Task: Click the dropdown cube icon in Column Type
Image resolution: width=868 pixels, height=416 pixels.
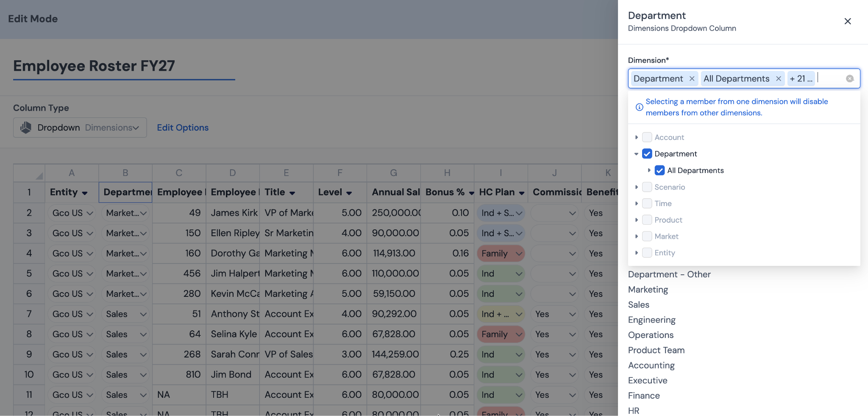Action: 26,128
